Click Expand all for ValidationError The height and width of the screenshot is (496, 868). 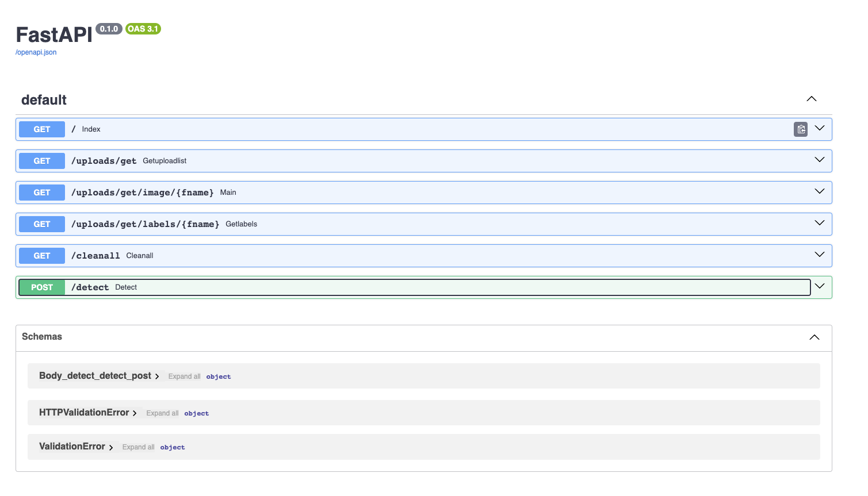click(138, 447)
